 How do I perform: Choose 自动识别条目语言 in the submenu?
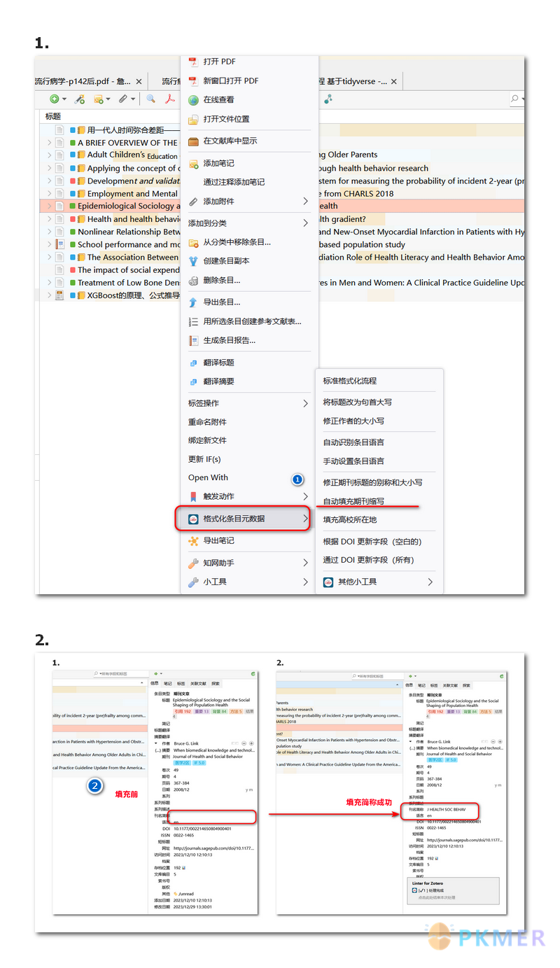coord(353,442)
